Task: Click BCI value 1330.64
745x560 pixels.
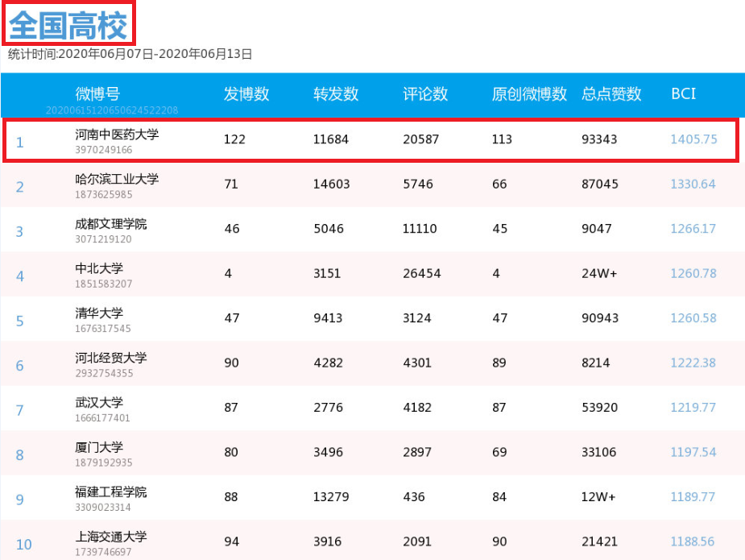Action: pyautogui.click(x=693, y=184)
